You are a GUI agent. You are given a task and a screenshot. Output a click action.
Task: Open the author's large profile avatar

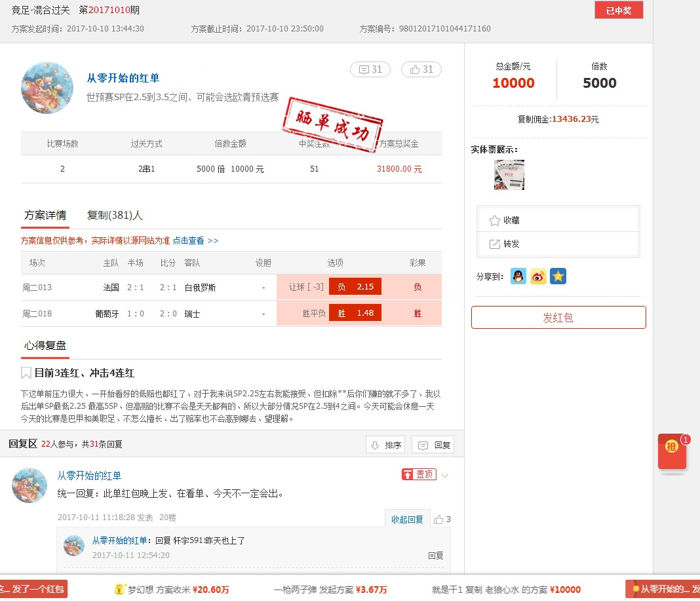(47, 88)
